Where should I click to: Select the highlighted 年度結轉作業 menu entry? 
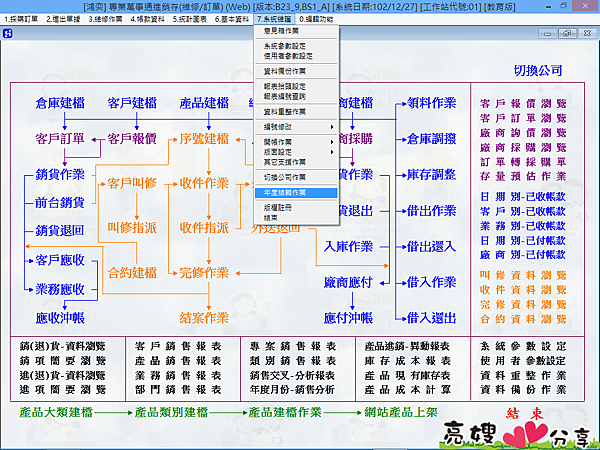(296, 192)
